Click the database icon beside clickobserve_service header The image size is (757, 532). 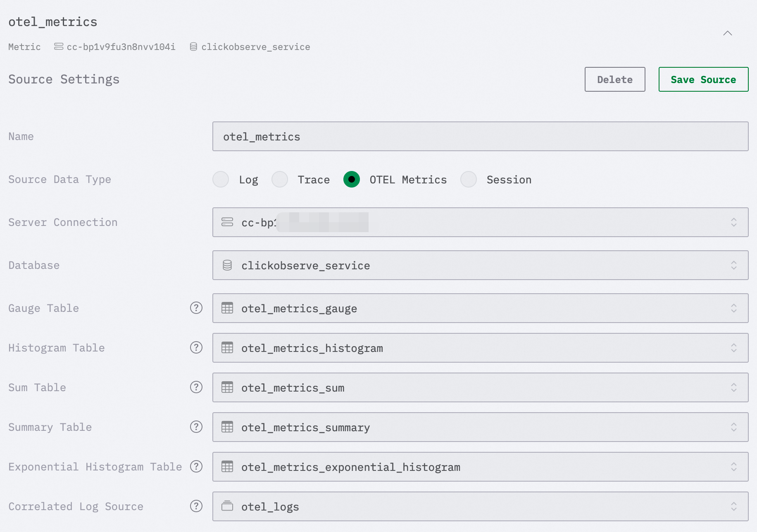pyautogui.click(x=193, y=47)
